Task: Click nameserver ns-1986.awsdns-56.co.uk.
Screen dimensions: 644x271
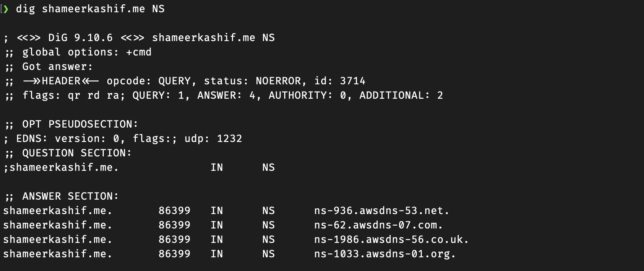Action: (392, 240)
